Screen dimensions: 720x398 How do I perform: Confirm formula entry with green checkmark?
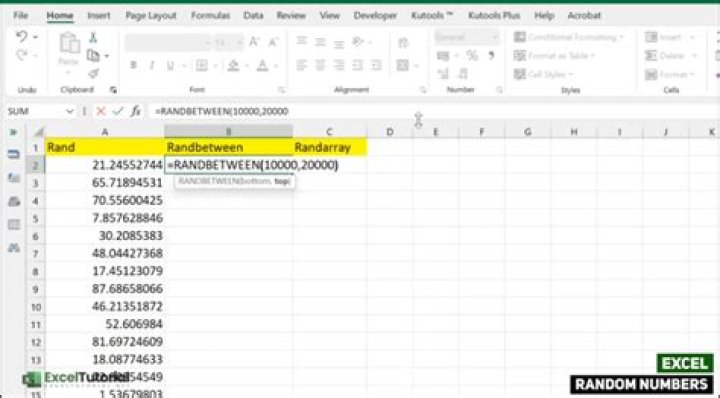tap(118, 111)
